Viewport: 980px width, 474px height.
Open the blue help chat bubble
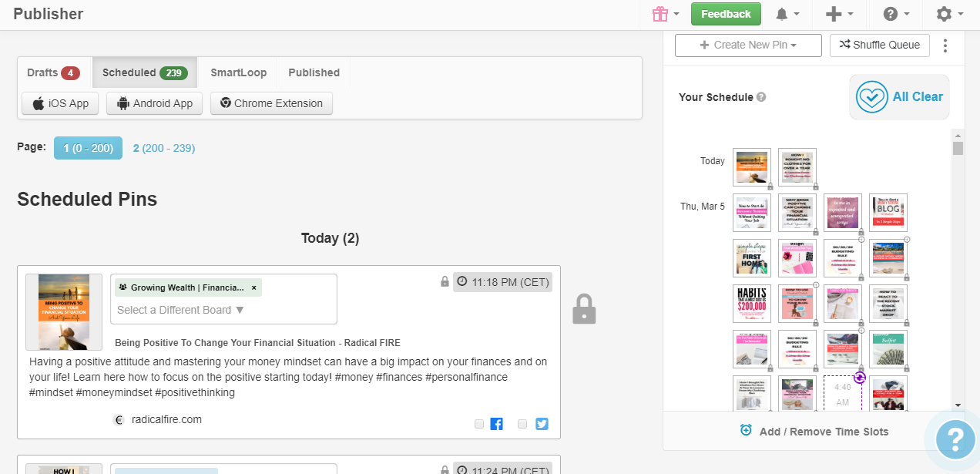click(x=954, y=439)
